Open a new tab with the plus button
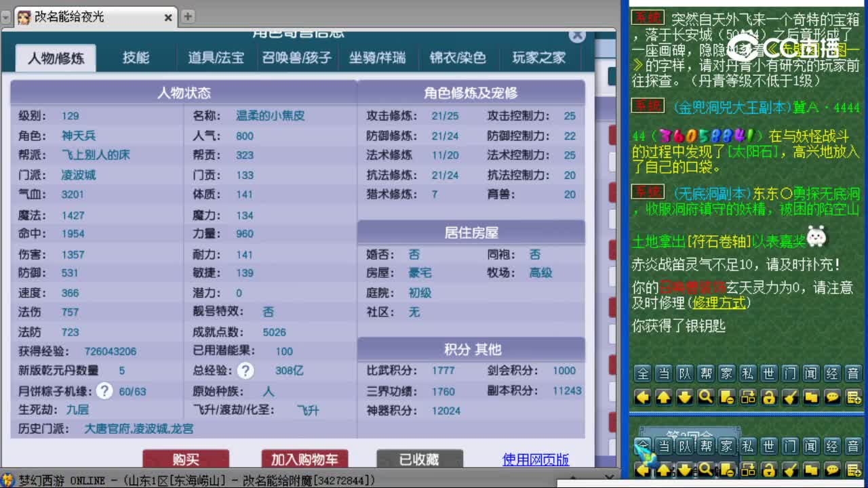 click(x=188, y=16)
